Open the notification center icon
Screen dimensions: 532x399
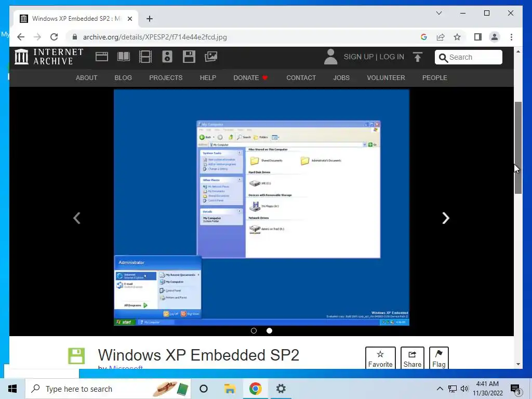click(516, 390)
